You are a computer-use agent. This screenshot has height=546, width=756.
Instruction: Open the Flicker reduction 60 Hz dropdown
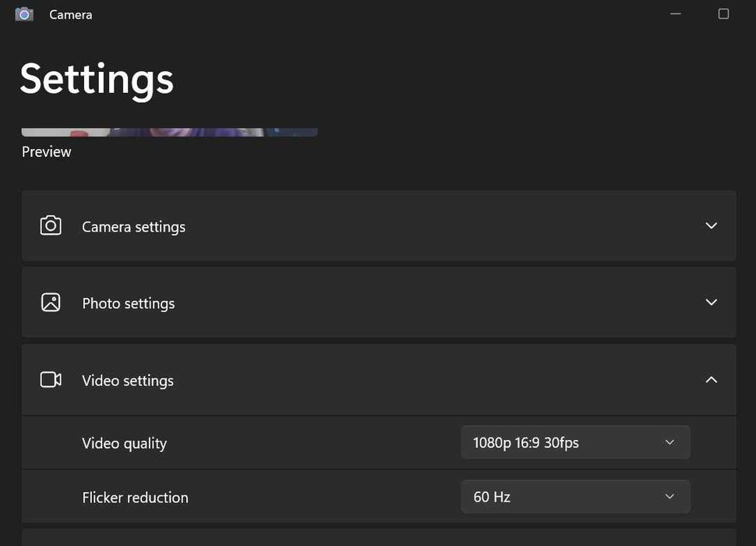pyautogui.click(x=575, y=497)
